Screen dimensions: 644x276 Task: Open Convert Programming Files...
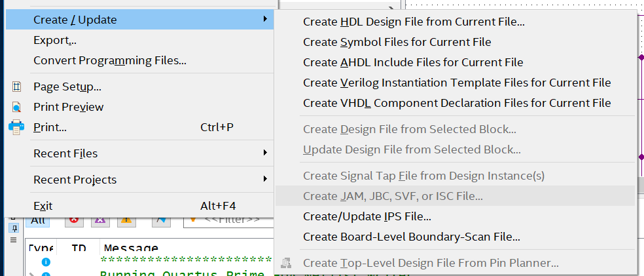point(139,60)
